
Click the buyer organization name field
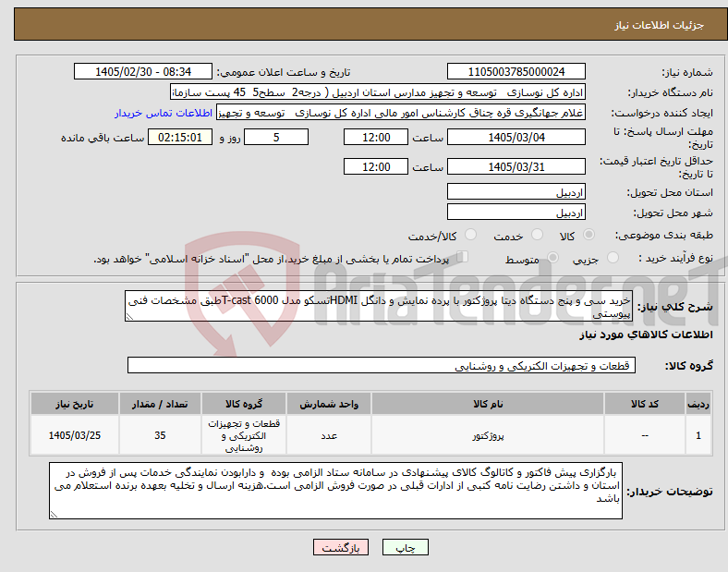pyautogui.click(x=378, y=92)
